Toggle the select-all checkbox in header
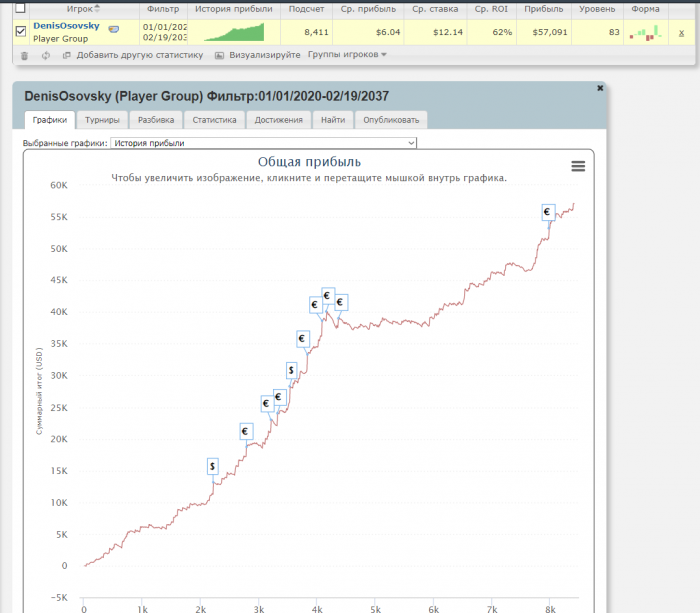700x613 pixels. click(21, 8)
